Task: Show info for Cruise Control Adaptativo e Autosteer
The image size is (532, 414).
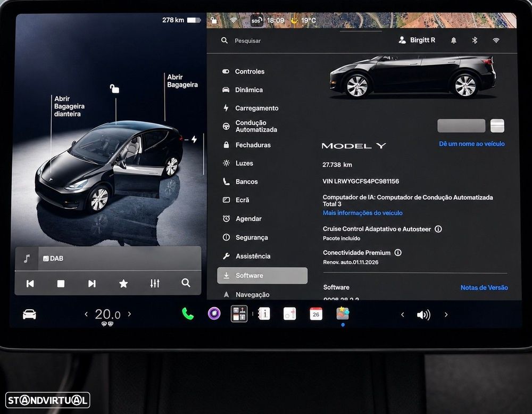Action: point(438,229)
